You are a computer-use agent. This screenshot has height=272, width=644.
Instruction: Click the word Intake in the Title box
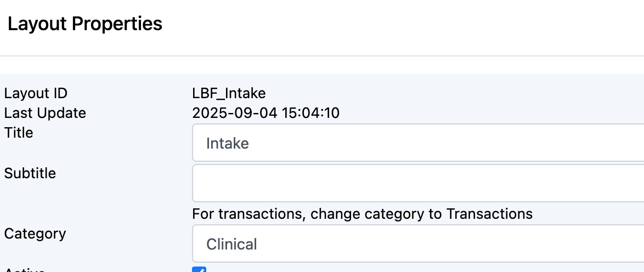click(227, 144)
